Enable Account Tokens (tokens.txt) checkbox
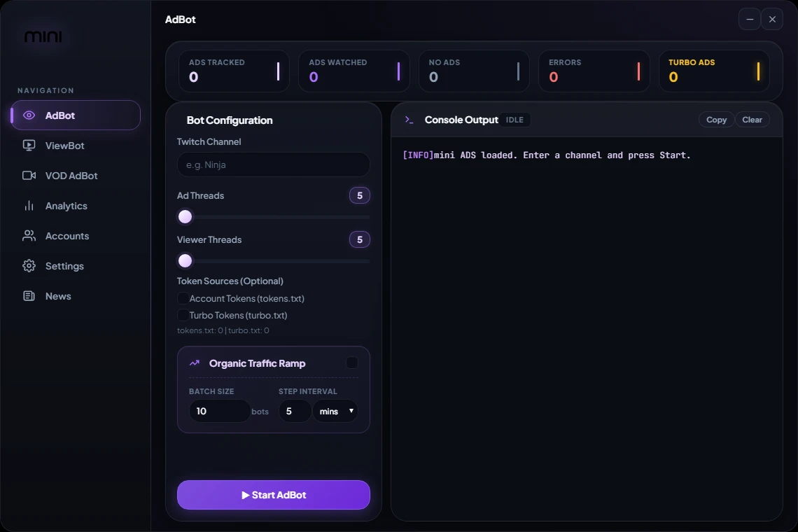 click(182, 298)
